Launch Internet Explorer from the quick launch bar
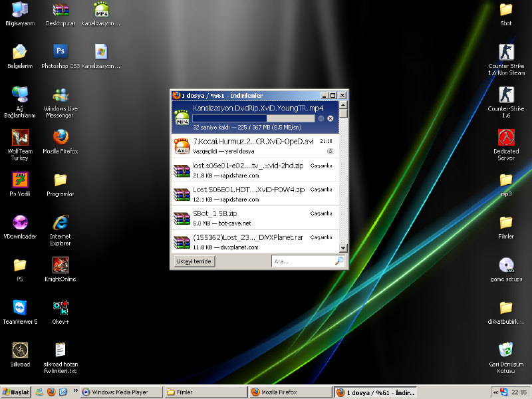This screenshot has width=532, height=399. coord(63,392)
